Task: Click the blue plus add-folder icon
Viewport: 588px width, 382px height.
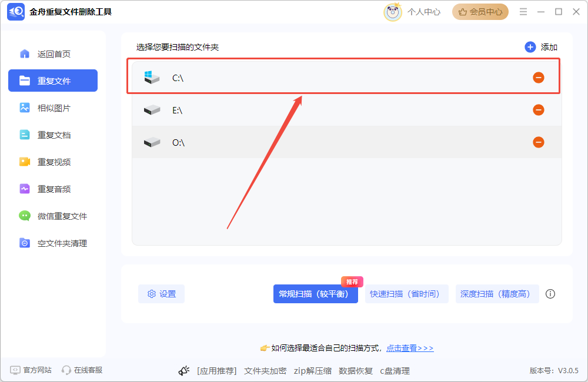Action: (x=530, y=47)
